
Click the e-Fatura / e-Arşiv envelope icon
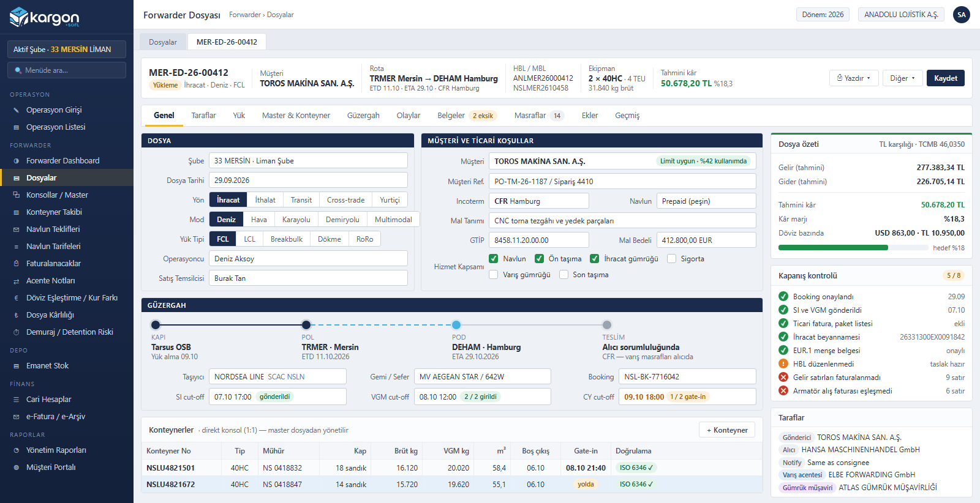(17, 417)
